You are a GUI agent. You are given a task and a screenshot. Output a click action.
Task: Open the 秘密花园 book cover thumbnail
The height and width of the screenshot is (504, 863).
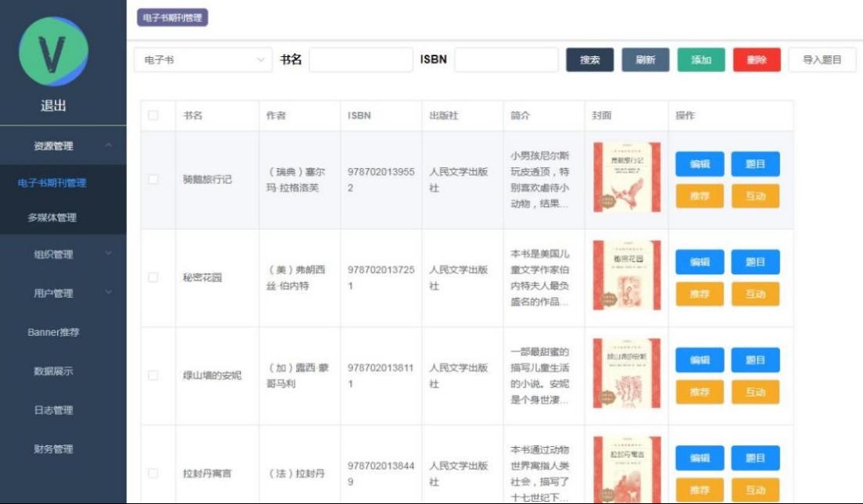pos(626,275)
